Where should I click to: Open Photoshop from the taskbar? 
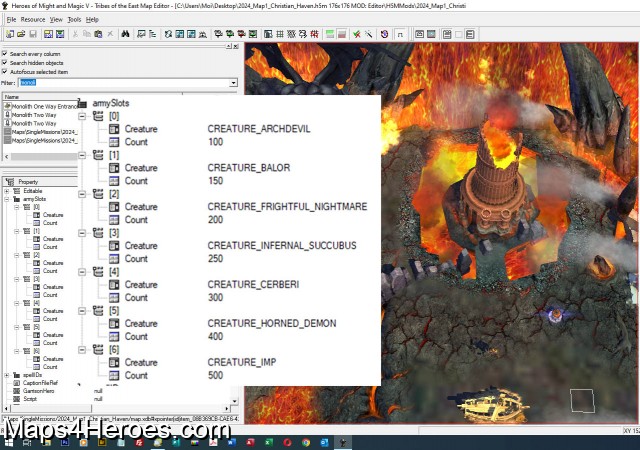click(64, 442)
